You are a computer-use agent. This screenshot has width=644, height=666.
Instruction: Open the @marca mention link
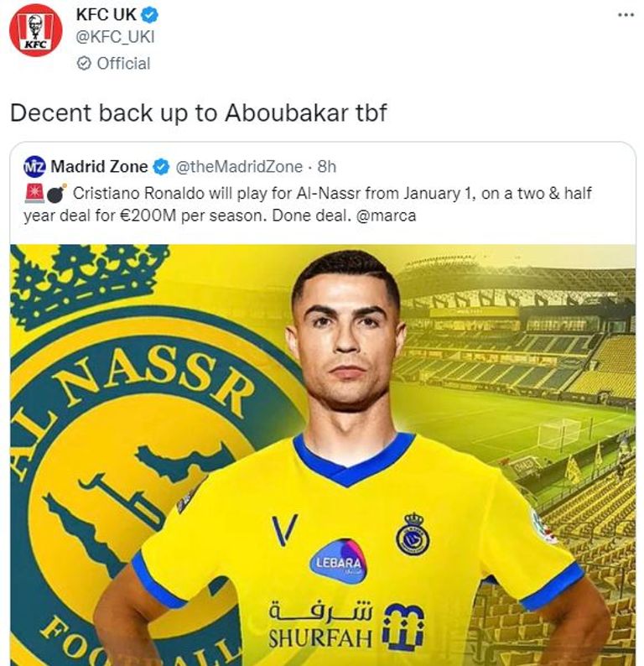click(386, 216)
